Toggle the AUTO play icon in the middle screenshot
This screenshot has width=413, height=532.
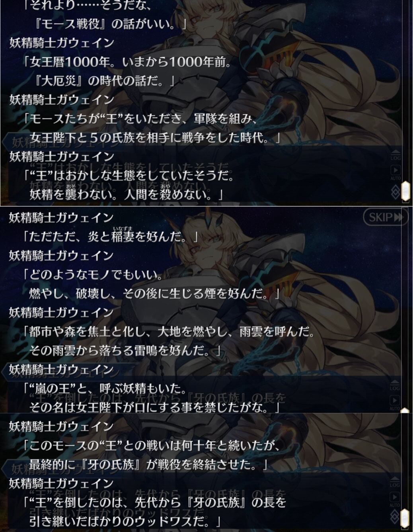(x=395, y=402)
